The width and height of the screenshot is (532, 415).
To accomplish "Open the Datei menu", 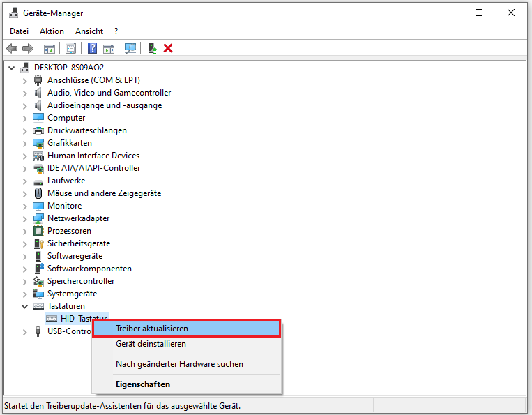I will point(19,31).
